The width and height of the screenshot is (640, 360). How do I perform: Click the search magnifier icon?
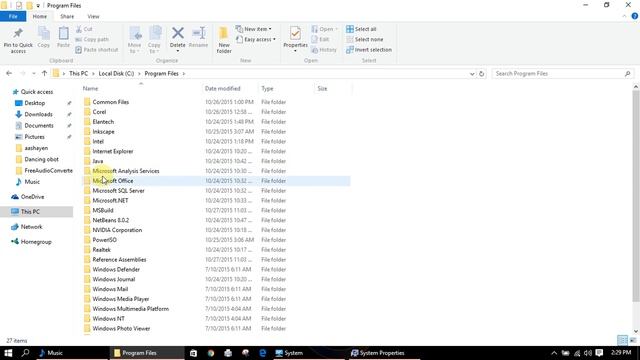click(628, 73)
